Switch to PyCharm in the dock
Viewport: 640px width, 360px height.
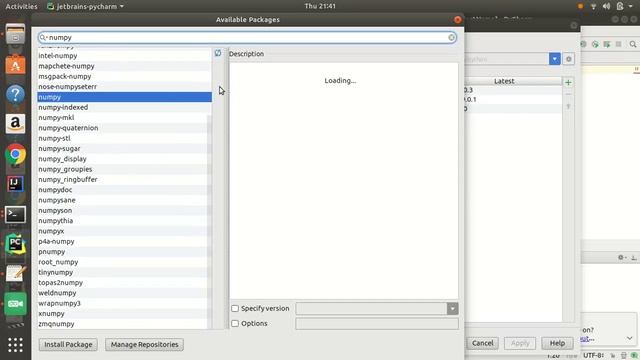click(x=16, y=244)
